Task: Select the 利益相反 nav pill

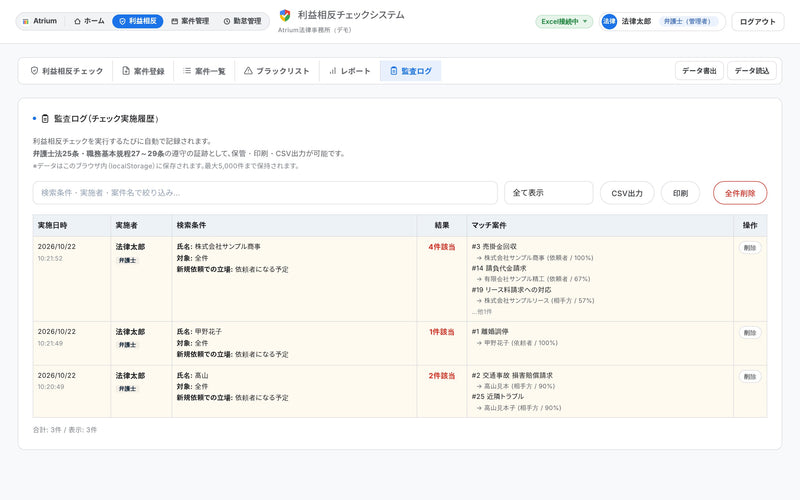Action: (x=138, y=21)
